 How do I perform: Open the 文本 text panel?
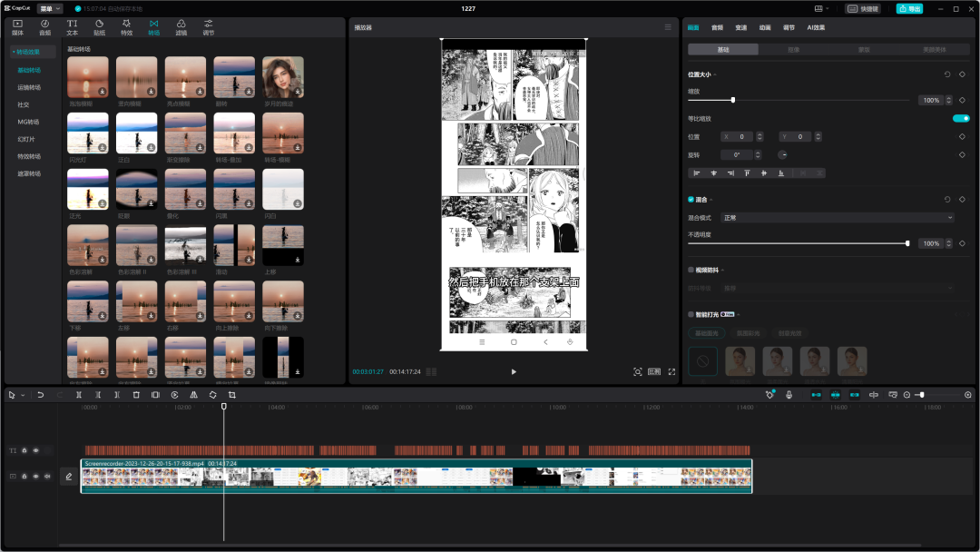(73, 27)
